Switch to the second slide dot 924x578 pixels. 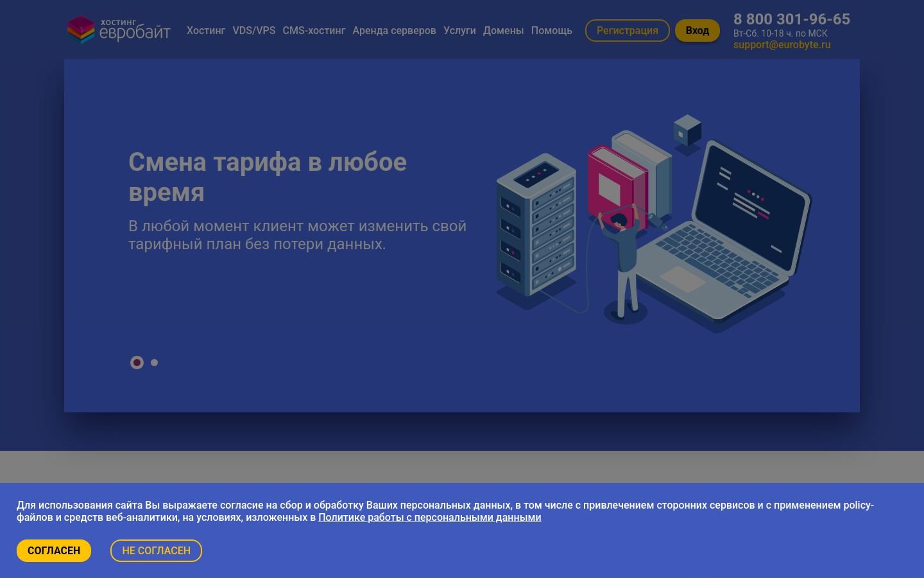[x=154, y=363]
